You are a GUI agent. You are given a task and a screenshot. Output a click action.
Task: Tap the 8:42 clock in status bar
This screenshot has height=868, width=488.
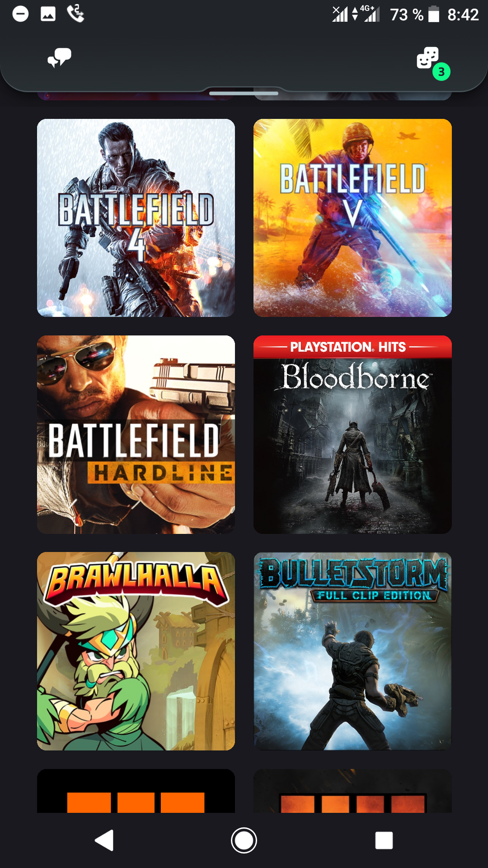click(x=463, y=14)
